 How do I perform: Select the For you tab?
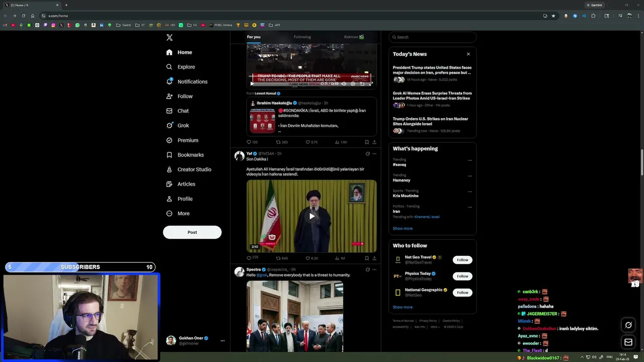[254, 37]
